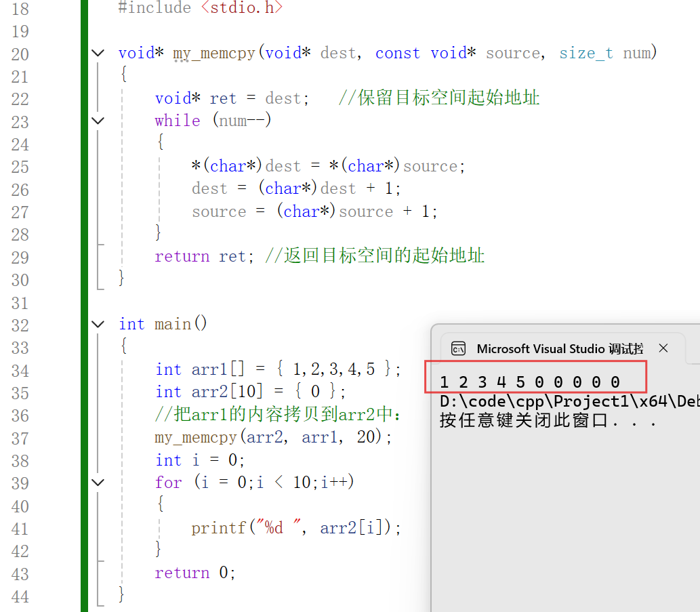
Task: Close the Microsoft Visual Studio debug console tab
Action: coord(663,348)
